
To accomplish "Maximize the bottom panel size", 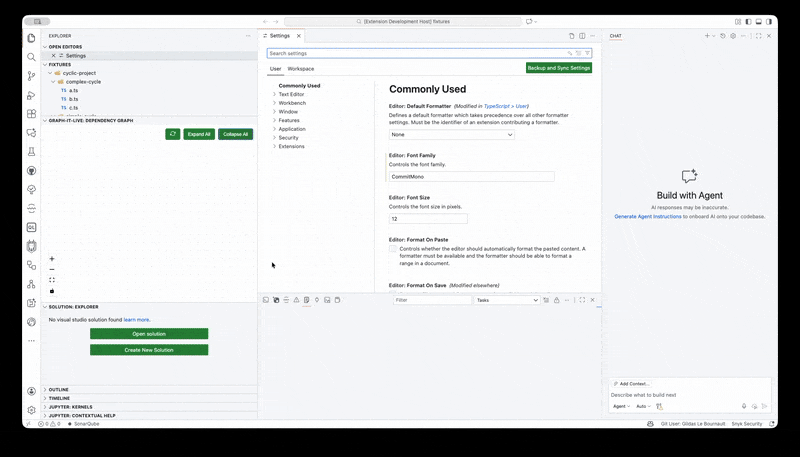I will (582, 300).
